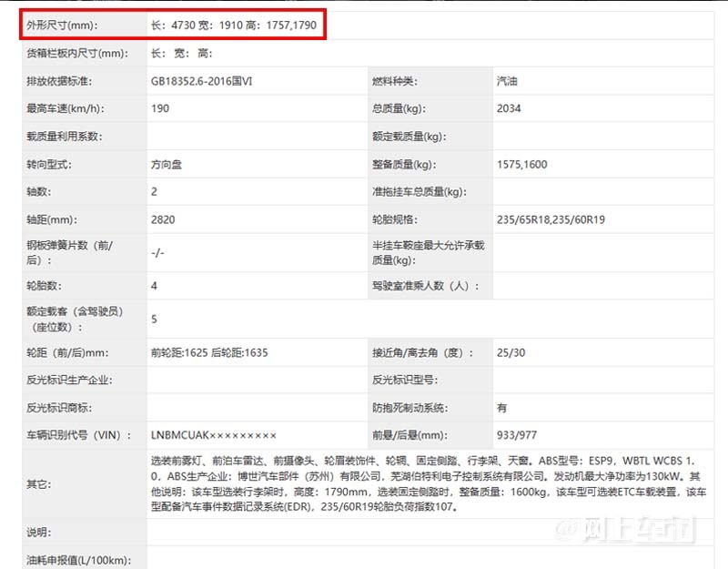Click the 载质量利用系数 label

64,137
